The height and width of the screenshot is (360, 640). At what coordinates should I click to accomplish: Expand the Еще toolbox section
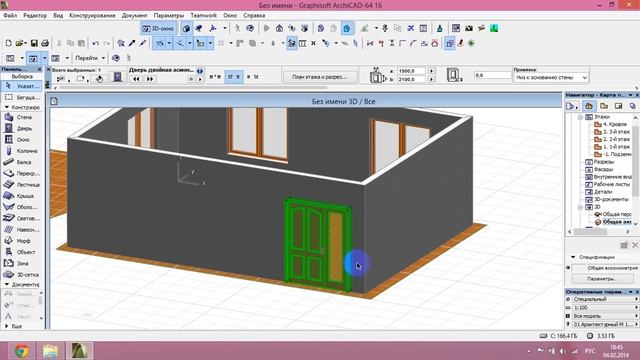click(7, 326)
